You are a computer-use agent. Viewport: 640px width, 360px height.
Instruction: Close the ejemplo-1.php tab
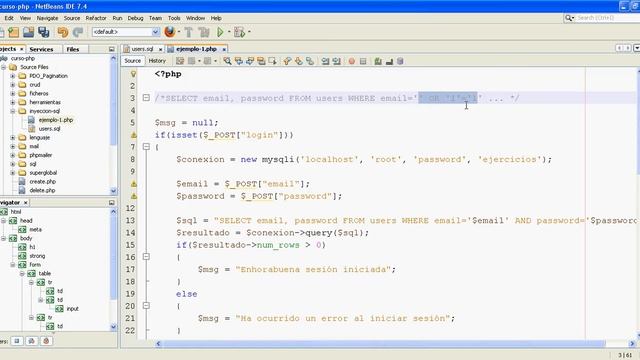(224, 49)
